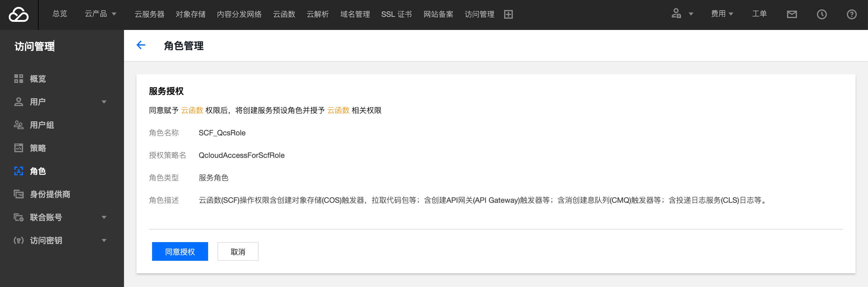
Task: Click the 服务角色 role type value
Action: pyautogui.click(x=214, y=178)
